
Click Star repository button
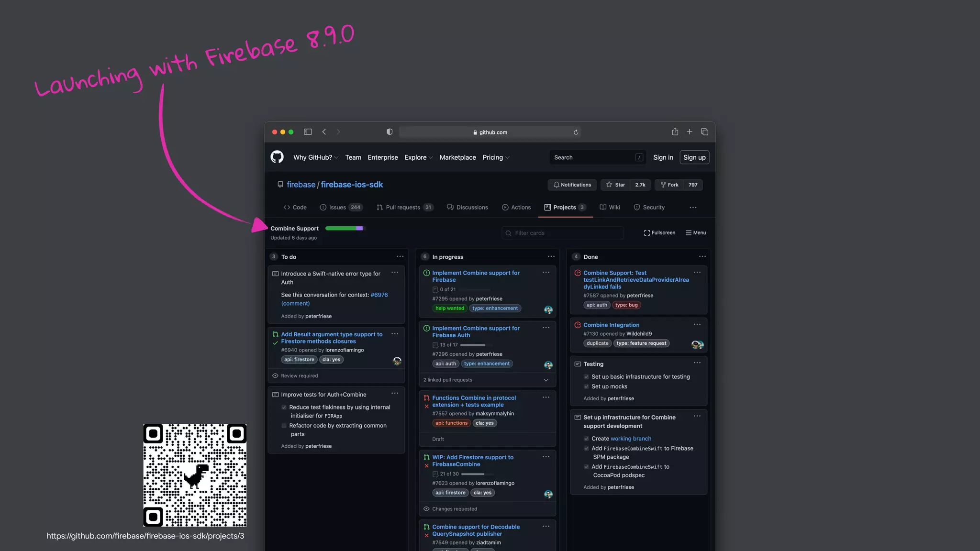tap(615, 185)
